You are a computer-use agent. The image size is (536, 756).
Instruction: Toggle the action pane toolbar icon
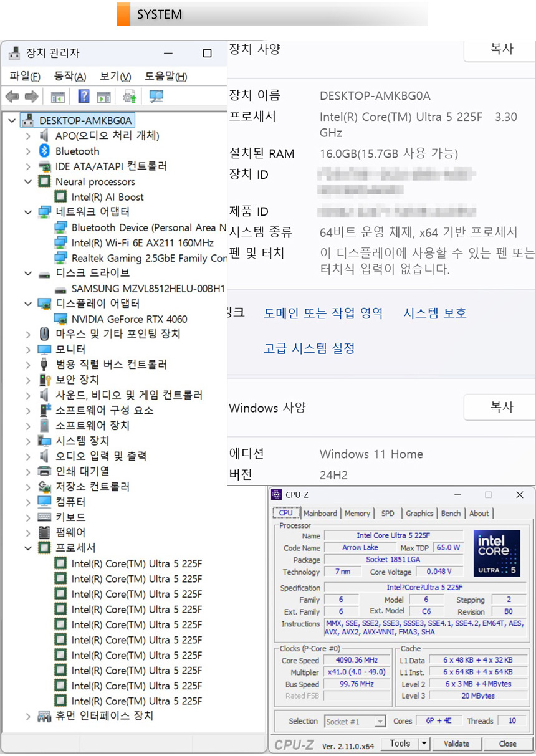coord(103,97)
